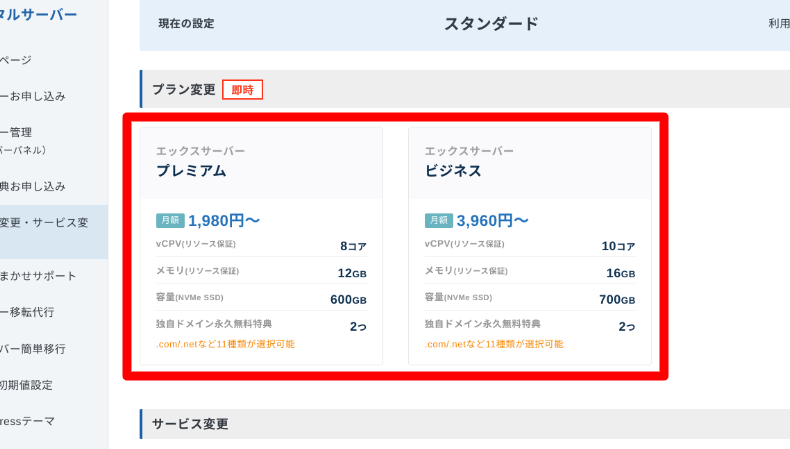Click the 1,980円〜 monthly price
Screen dimensions: 790x449
coord(224,221)
